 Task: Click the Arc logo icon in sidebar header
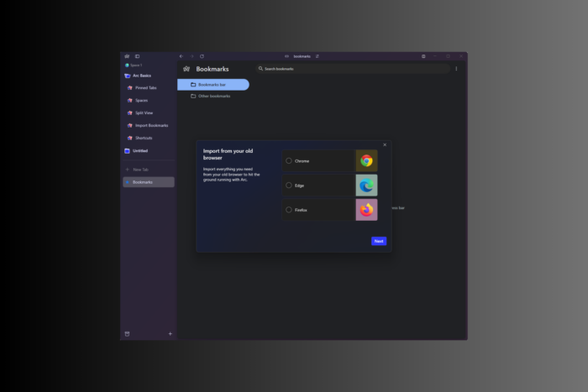(x=127, y=56)
